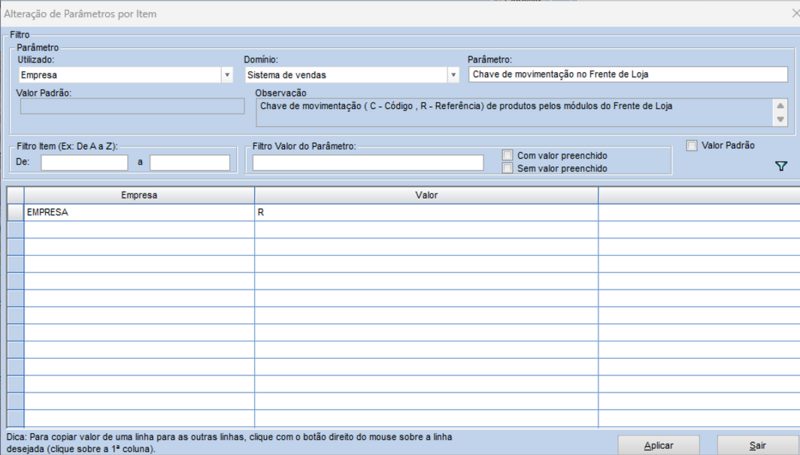Click the Valor column header
Image resolution: width=800 pixels, height=455 pixels.
tap(426, 195)
